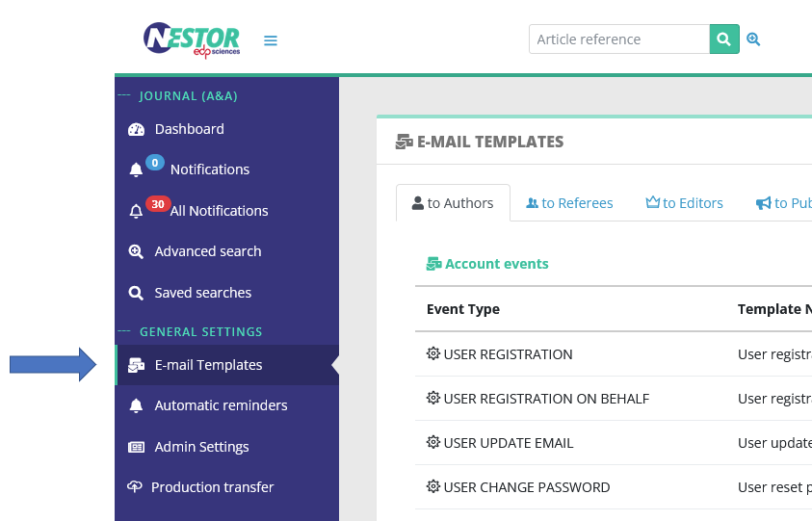Screen dimensions: 812x521
Task: Click the Event Type column header
Action: click(x=463, y=309)
